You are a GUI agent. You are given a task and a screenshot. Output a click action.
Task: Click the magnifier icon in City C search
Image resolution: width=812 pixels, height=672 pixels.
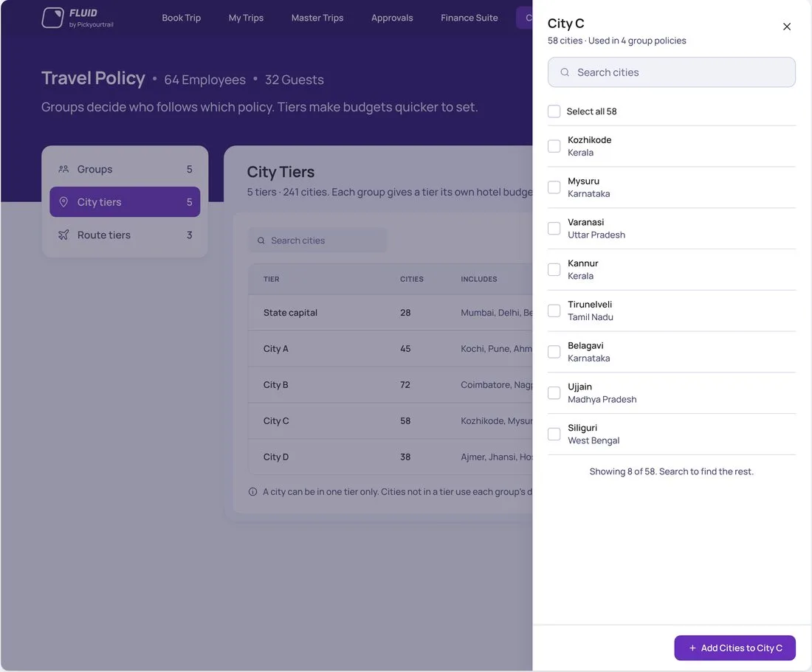[x=565, y=72]
